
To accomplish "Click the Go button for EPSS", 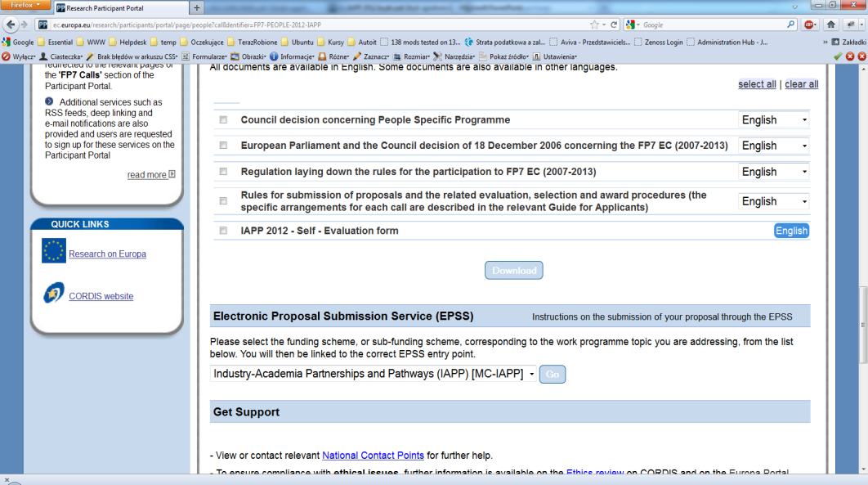I will (x=553, y=375).
